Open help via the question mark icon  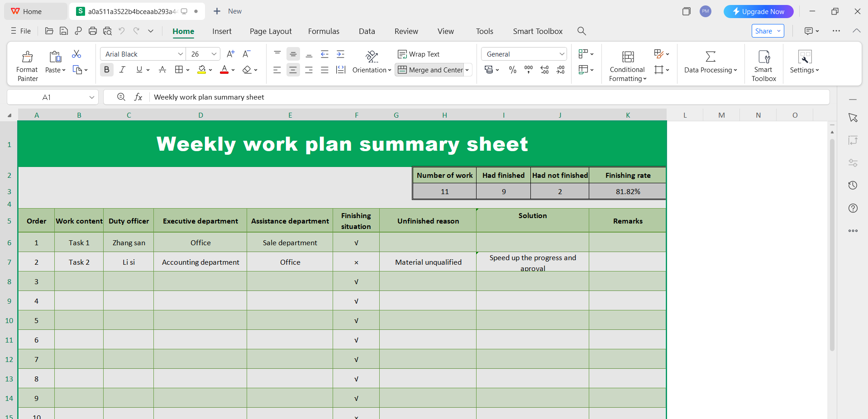853,208
